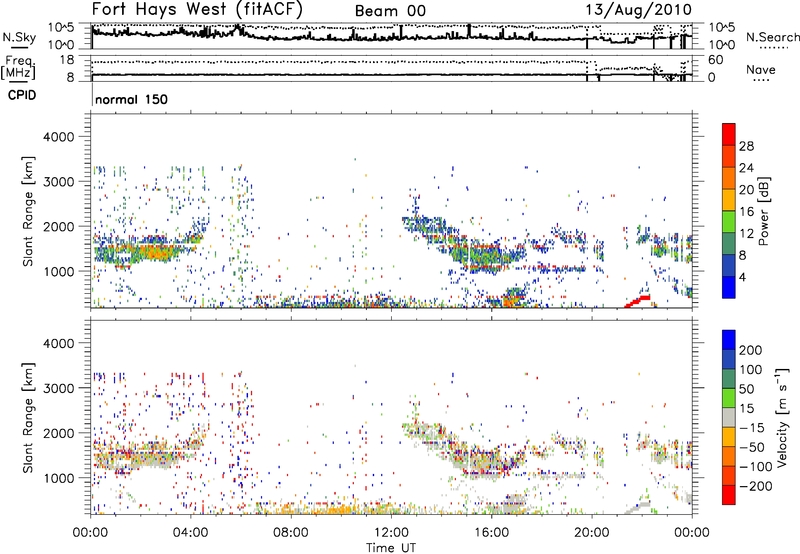800x554 pixels.
Task: Click the "08:00" time axis tick label
Action: point(291,533)
